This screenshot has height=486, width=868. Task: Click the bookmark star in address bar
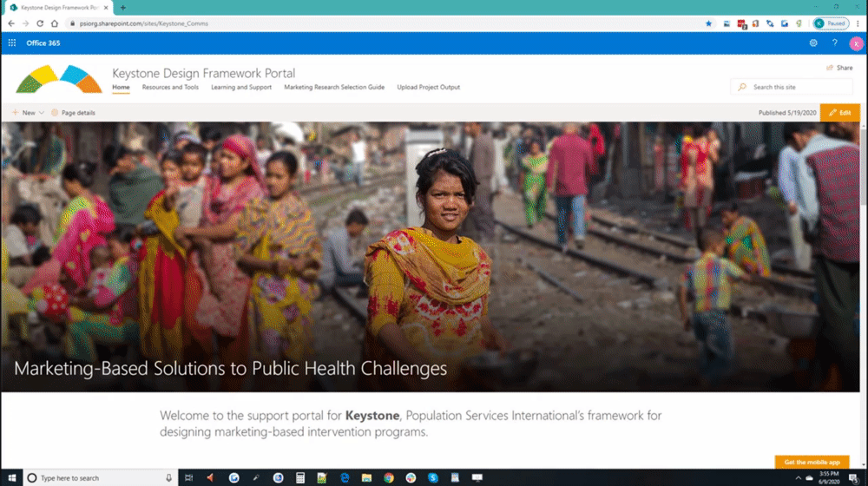pos(708,23)
